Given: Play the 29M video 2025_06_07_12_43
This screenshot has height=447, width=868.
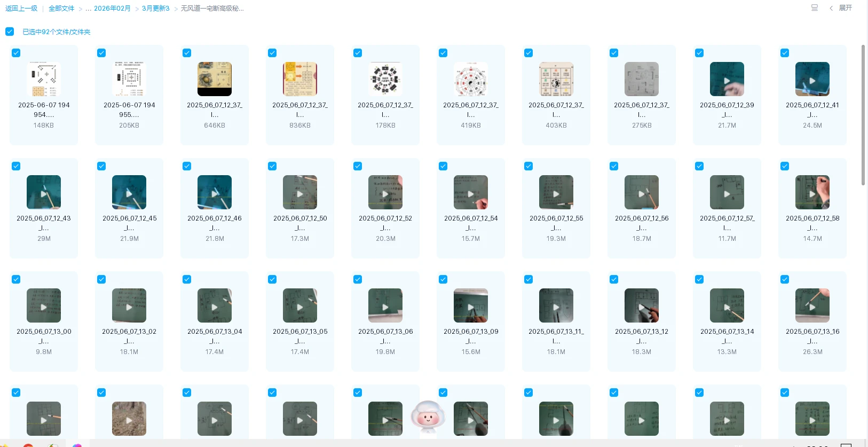Looking at the screenshot, I should 44,192.
